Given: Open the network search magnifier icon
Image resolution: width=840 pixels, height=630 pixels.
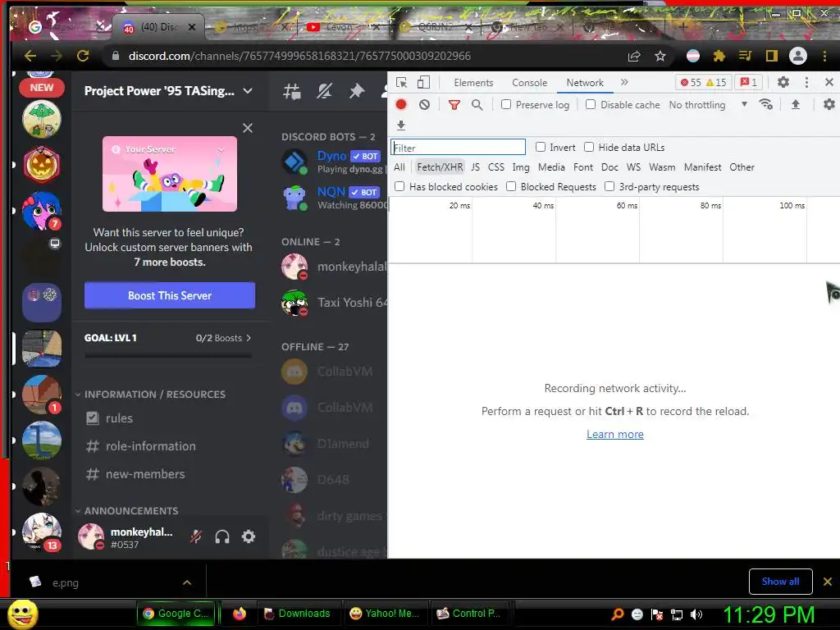Looking at the screenshot, I should coord(477,104).
